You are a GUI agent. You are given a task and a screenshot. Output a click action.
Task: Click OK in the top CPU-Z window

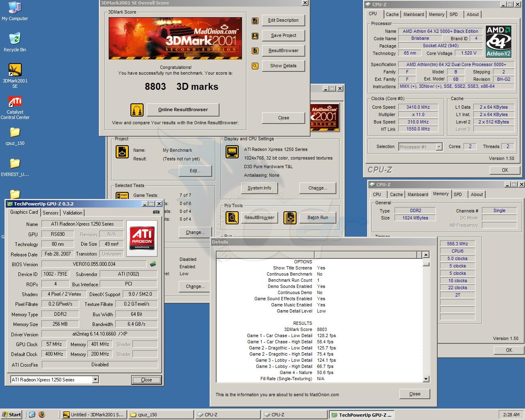pos(505,170)
